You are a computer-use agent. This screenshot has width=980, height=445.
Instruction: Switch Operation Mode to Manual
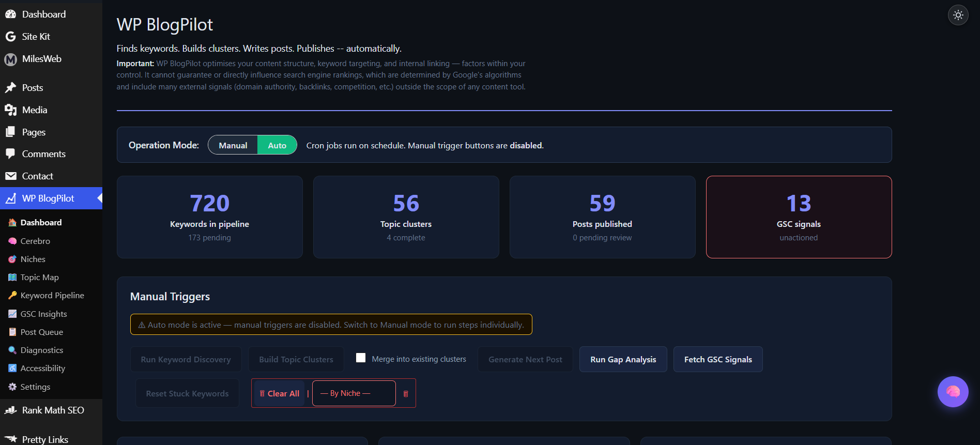pos(233,145)
